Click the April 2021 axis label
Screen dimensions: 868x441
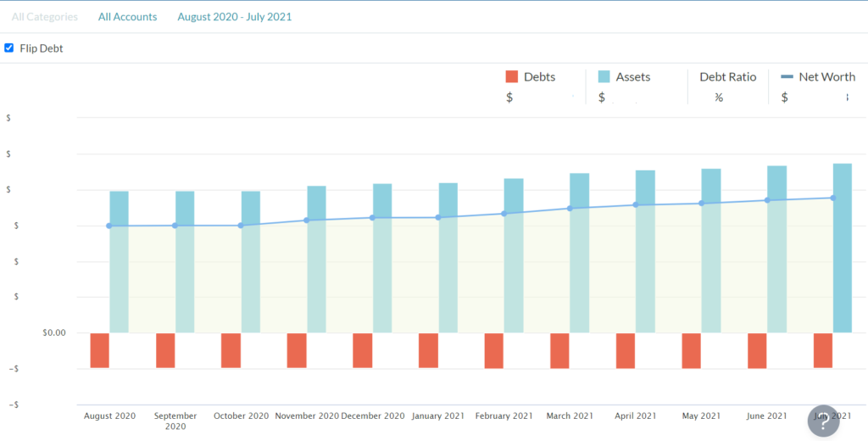[636, 416]
